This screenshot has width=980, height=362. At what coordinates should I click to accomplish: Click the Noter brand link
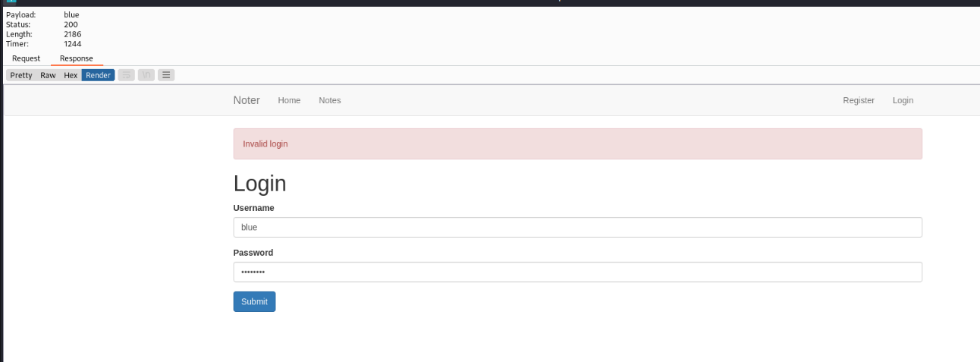point(247,100)
